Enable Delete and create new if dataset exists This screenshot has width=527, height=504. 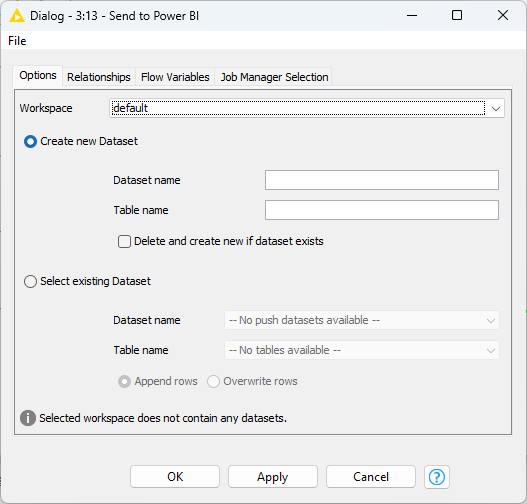124,242
